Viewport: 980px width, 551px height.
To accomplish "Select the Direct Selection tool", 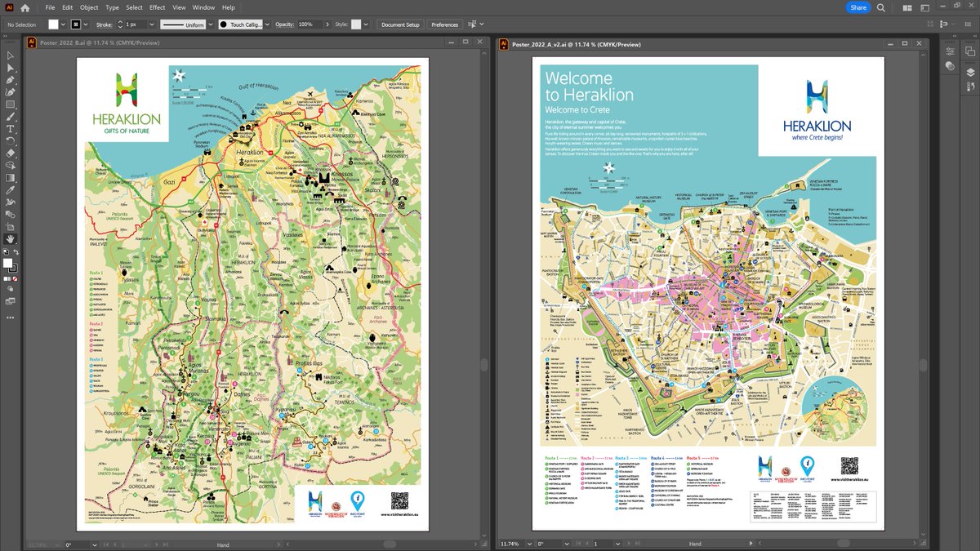I will click(11, 68).
